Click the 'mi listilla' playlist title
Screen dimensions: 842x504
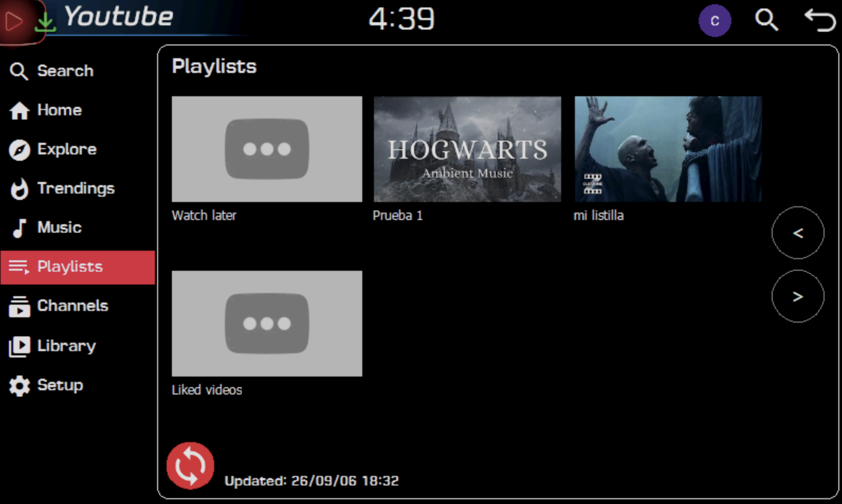(x=599, y=215)
